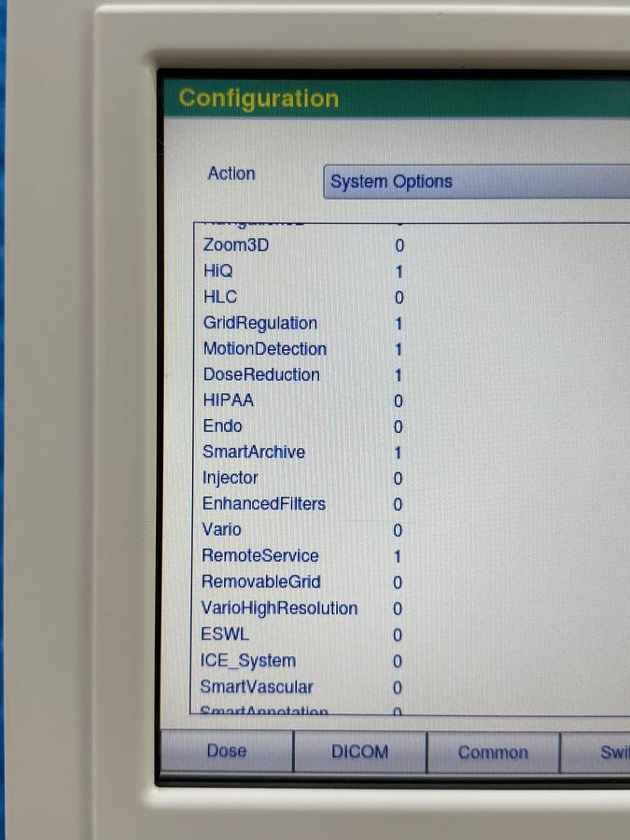
Task: Open the Dose configuration tab
Action: click(227, 751)
